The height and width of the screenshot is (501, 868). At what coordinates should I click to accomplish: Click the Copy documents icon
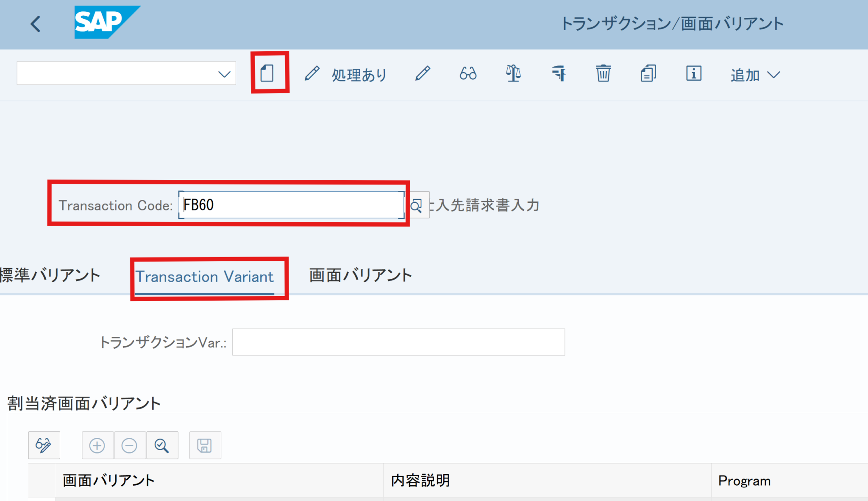(648, 73)
